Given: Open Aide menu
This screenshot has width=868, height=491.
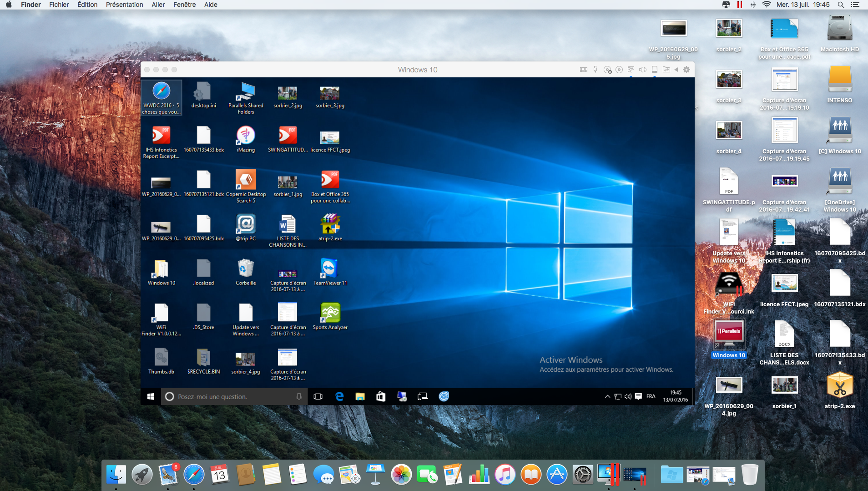Looking at the screenshot, I should (x=211, y=5).
